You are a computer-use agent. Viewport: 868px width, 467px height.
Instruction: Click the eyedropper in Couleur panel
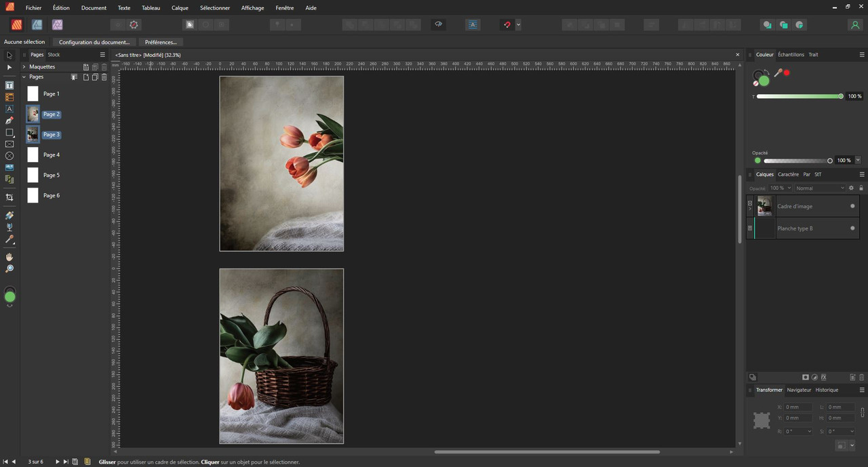click(x=778, y=73)
